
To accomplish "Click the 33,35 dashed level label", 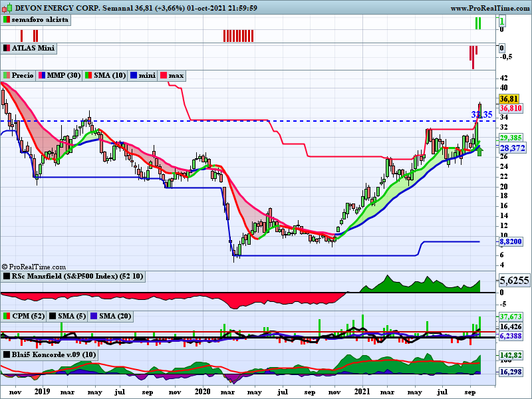I will (481, 114).
